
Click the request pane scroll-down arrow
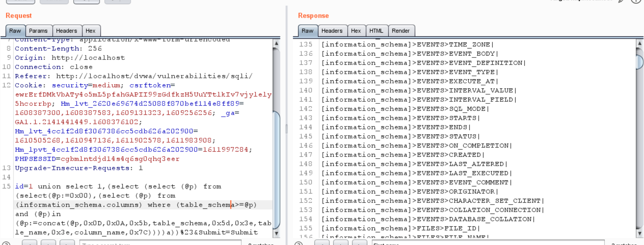click(x=276, y=233)
